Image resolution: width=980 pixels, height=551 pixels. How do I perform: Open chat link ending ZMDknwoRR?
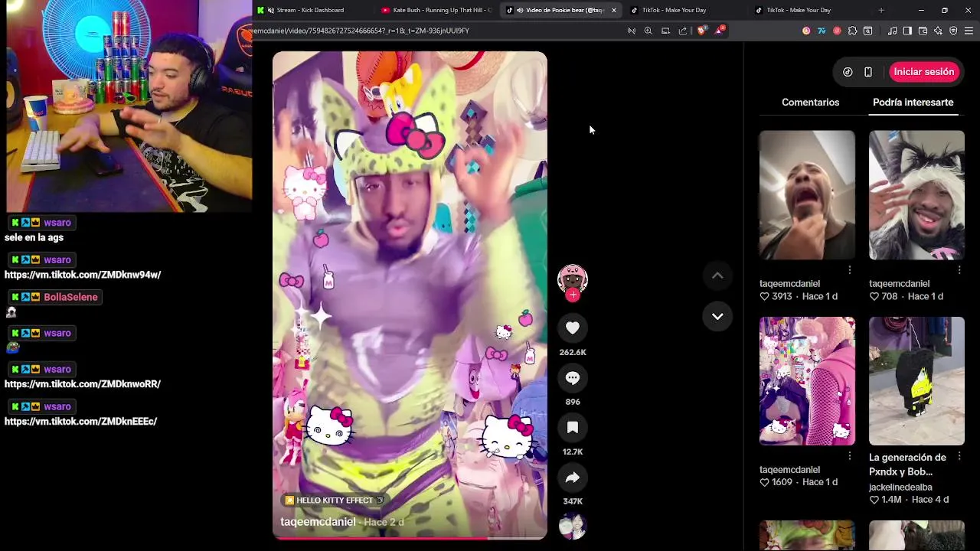coord(83,384)
